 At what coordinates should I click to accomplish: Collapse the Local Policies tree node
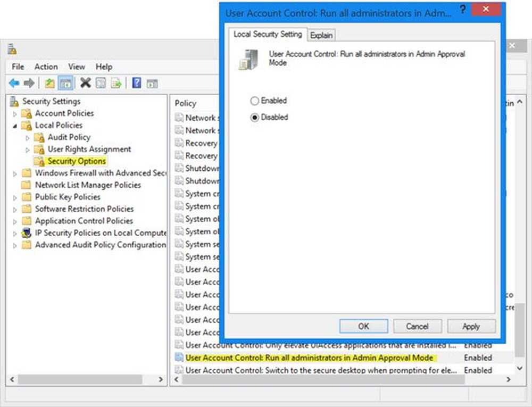pos(15,126)
